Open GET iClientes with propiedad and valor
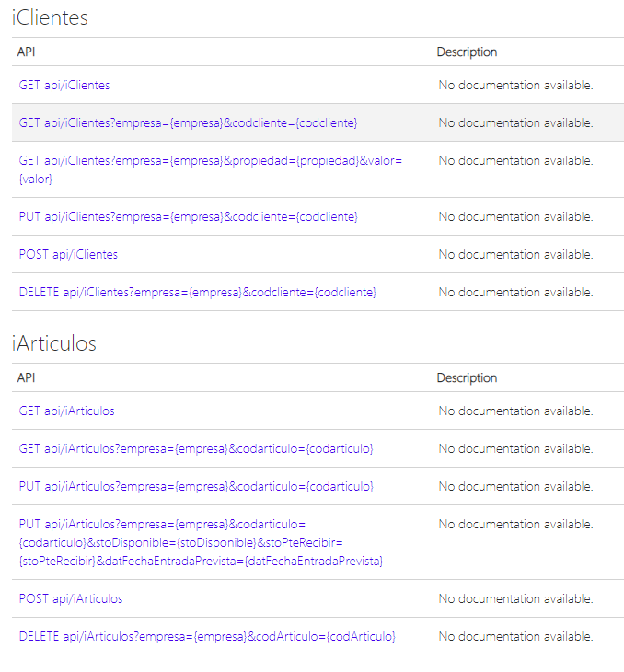Viewport: 624px width, 672px height. (x=211, y=169)
